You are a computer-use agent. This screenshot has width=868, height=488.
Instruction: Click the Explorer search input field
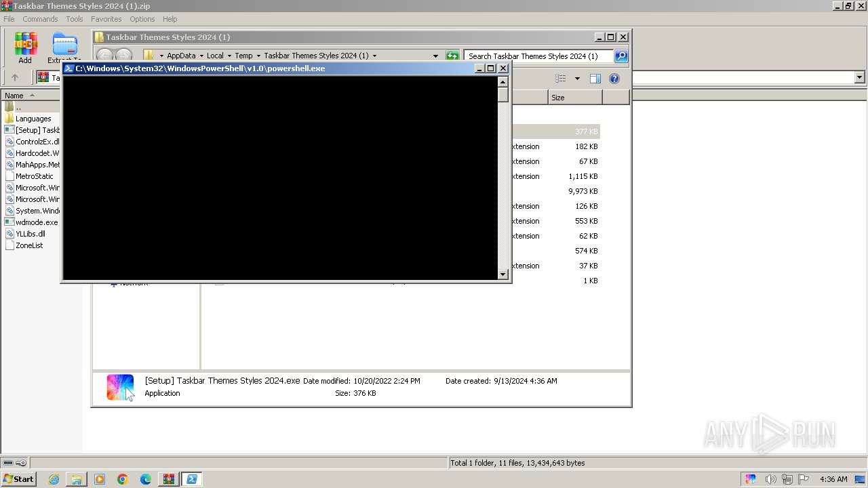(538, 56)
